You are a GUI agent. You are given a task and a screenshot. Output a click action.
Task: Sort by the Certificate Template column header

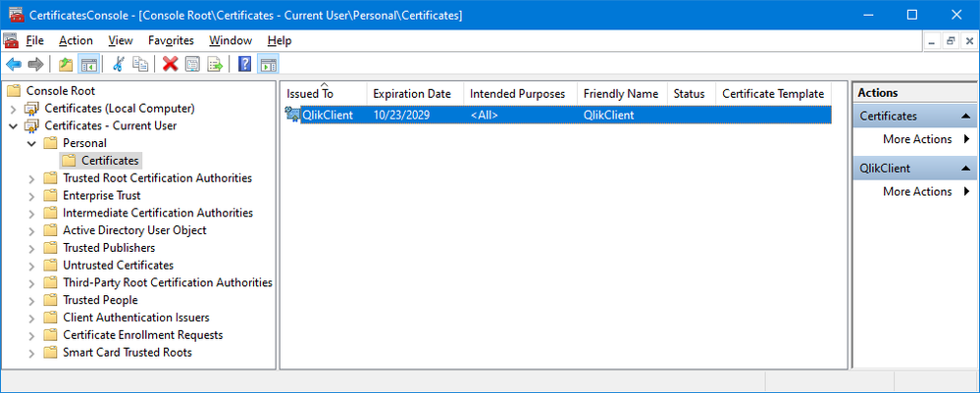(773, 94)
